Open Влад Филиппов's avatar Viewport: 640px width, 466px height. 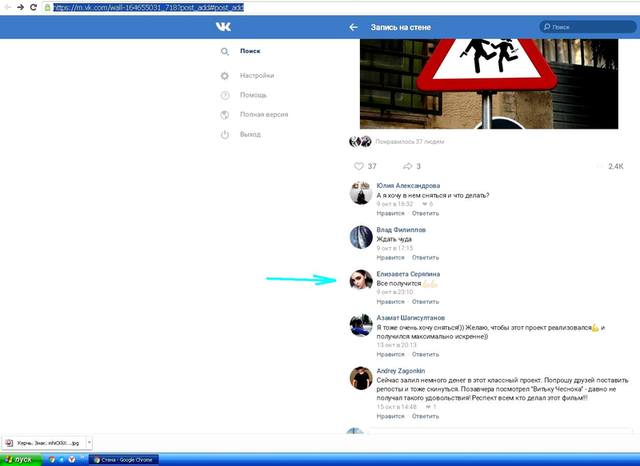point(361,237)
